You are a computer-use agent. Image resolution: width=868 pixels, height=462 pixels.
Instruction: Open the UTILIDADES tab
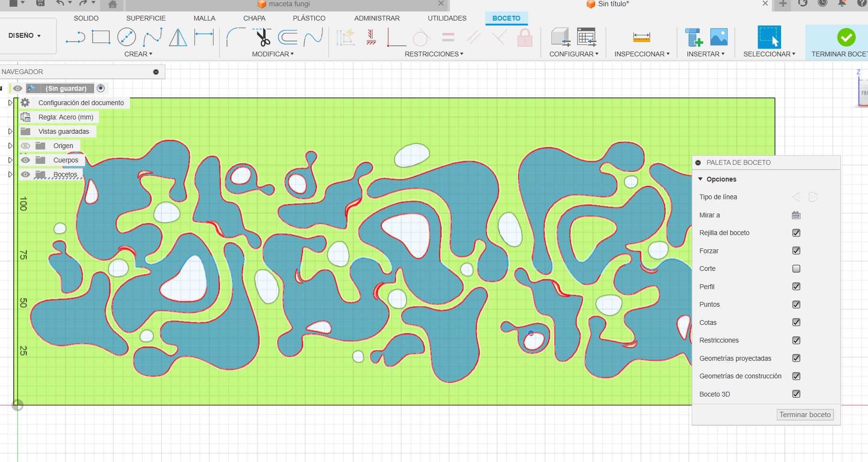click(x=447, y=18)
